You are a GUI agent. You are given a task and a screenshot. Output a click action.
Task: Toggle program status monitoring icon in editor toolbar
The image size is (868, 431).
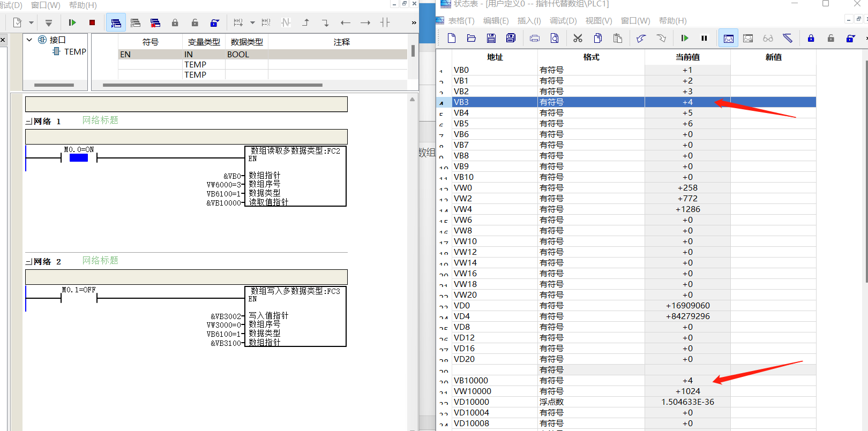[x=116, y=22]
